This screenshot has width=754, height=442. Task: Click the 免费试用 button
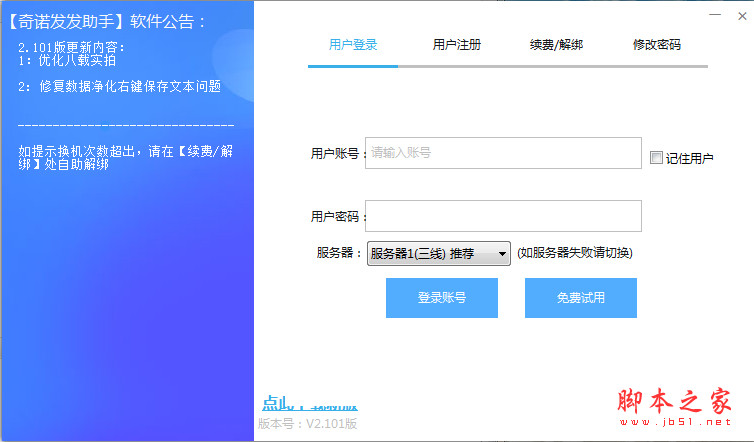tap(580, 298)
